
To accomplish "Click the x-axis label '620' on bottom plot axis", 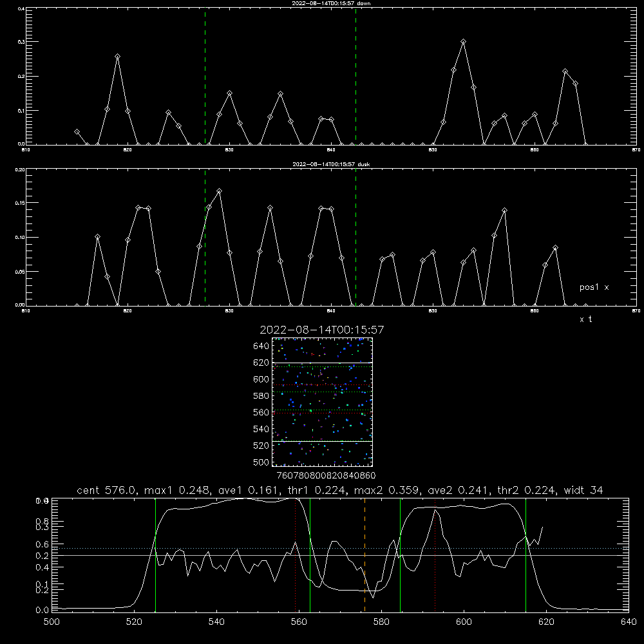I will click(x=546, y=622).
